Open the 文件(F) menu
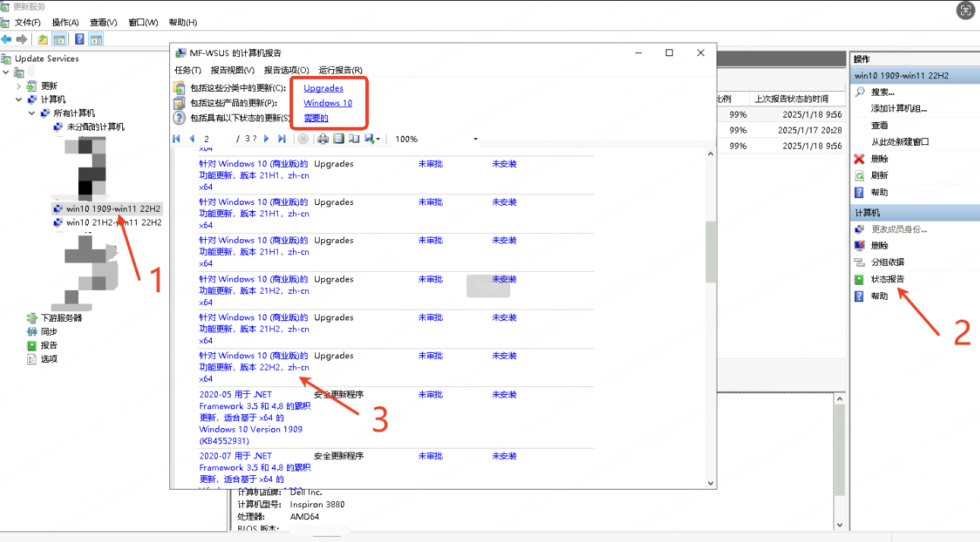This screenshot has height=542, width=980. coord(28,23)
